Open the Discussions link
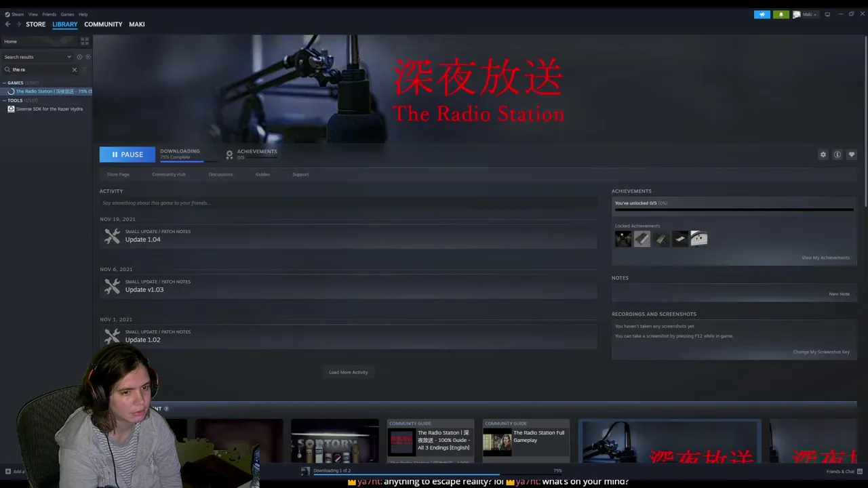The height and width of the screenshot is (488, 868). (220, 174)
